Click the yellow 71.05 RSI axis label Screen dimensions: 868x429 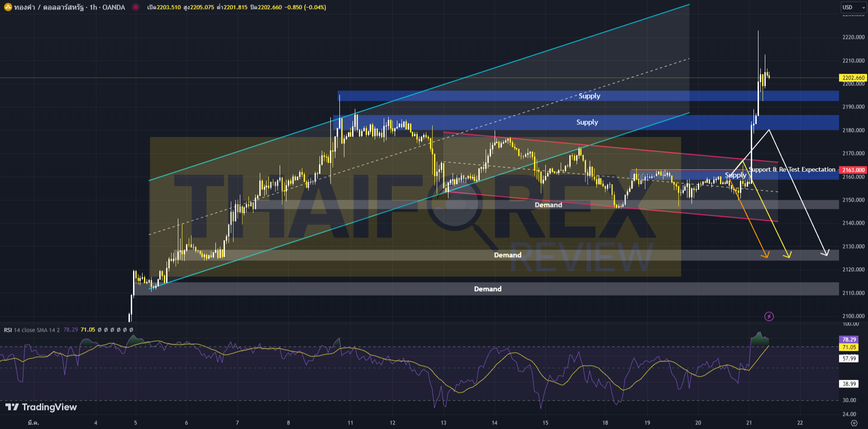point(849,347)
